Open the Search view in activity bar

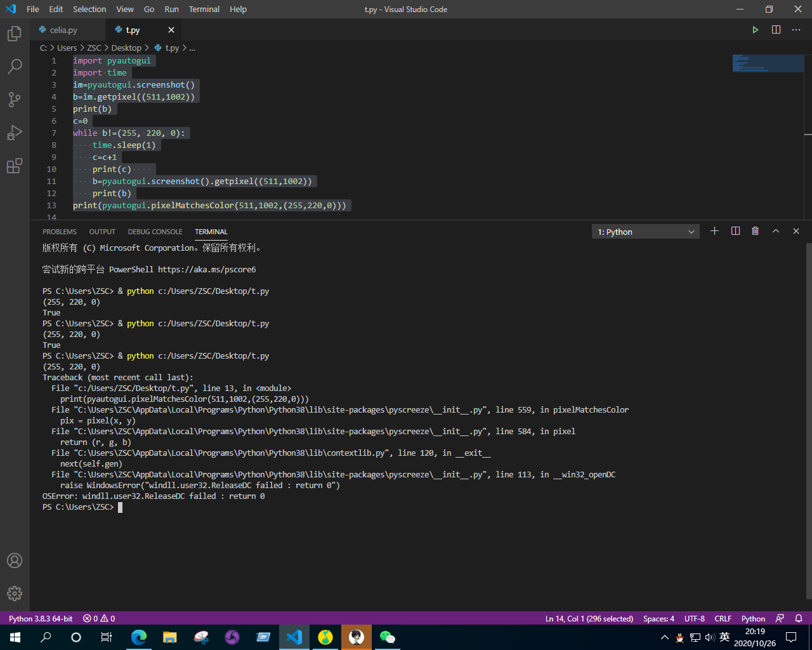[15, 66]
